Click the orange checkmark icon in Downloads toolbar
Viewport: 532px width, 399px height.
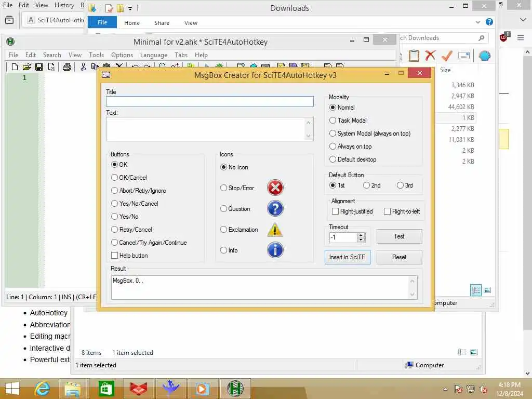click(x=447, y=56)
